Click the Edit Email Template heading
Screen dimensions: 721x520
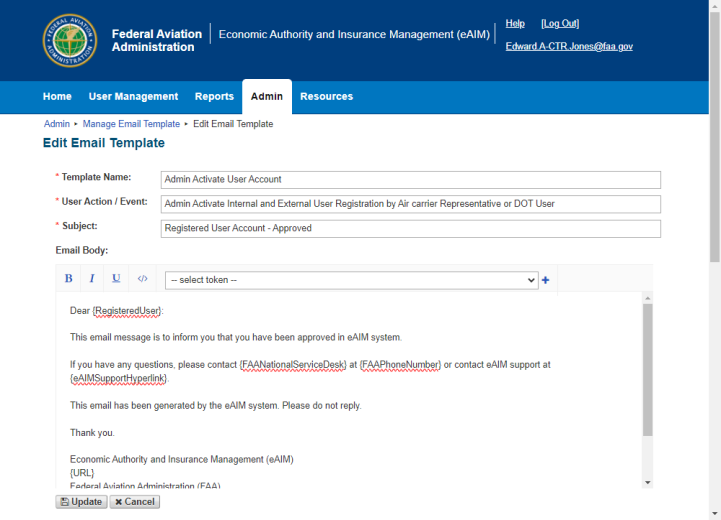click(x=103, y=143)
